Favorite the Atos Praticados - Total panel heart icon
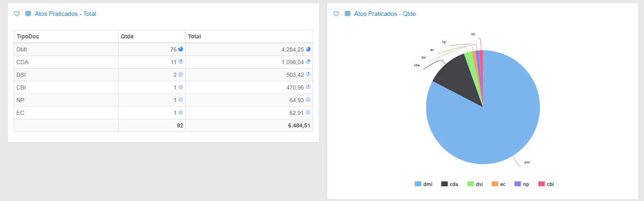Image resolution: width=644 pixels, height=201 pixels. pos(17,14)
